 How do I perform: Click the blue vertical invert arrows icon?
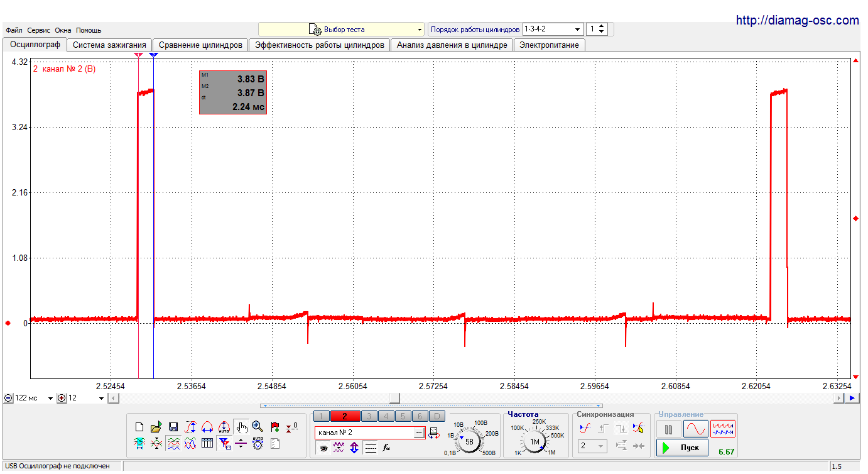354,448
